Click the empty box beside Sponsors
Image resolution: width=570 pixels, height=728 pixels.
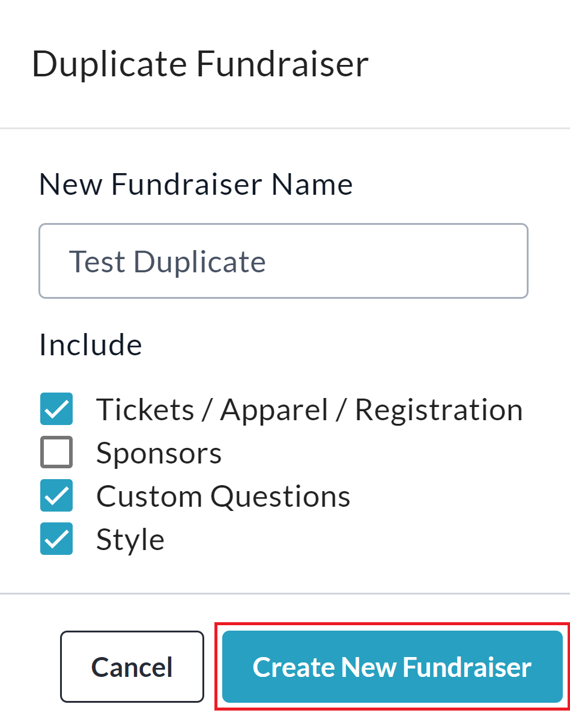click(56, 453)
